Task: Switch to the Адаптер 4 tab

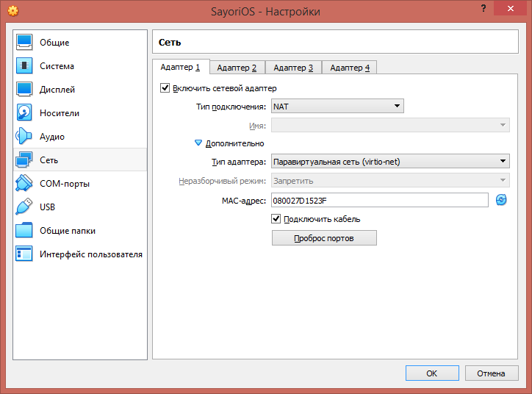Action: (x=350, y=68)
